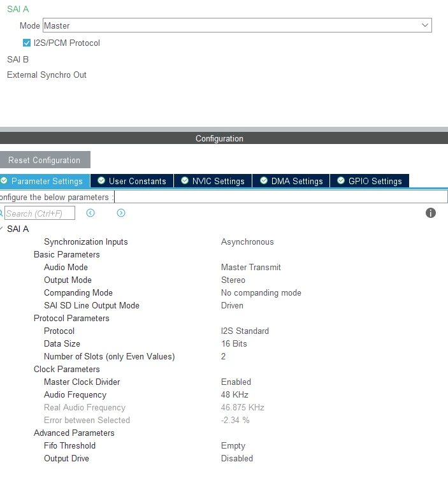
Task: Click the NVIC Settings green check icon
Action: point(185,180)
